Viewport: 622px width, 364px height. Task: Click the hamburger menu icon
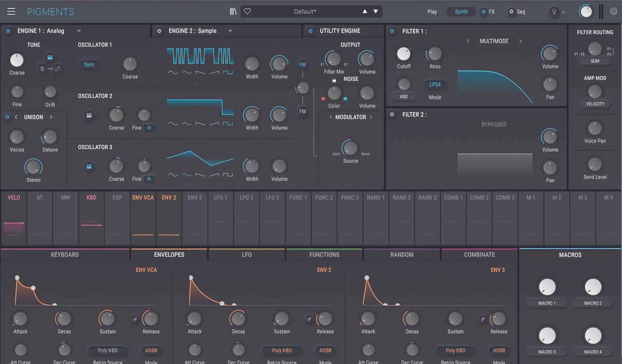pyautogui.click(x=11, y=11)
